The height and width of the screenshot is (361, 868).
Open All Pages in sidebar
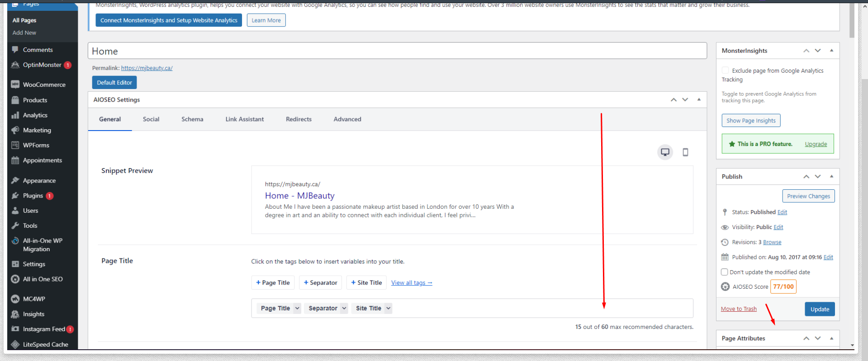click(x=24, y=20)
